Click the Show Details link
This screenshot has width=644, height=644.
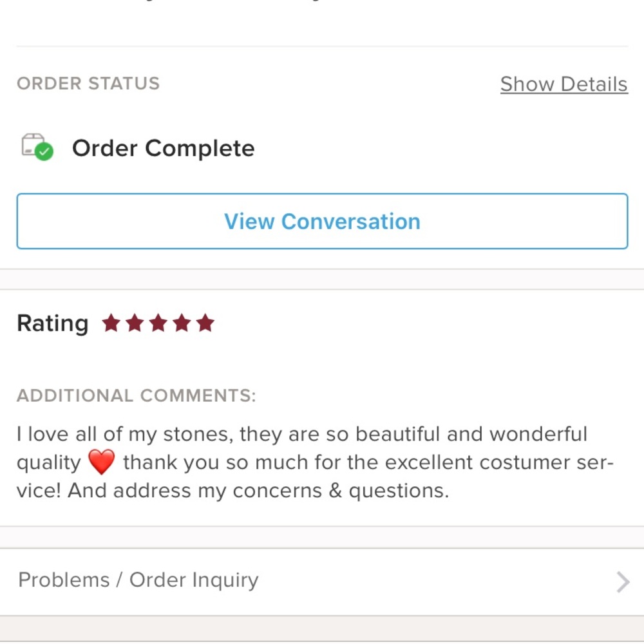tap(563, 84)
